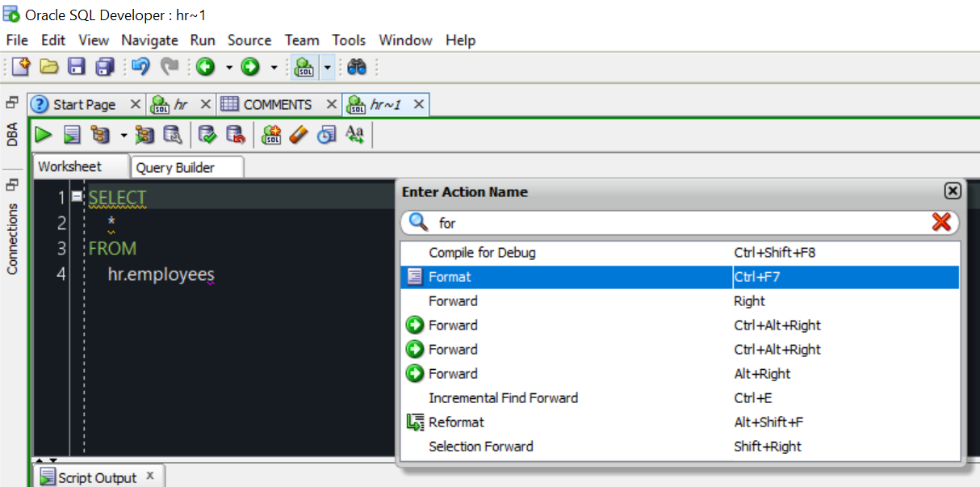Click the grayed Redo arrow icon
This screenshot has width=980, height=487.
point(170,67)
